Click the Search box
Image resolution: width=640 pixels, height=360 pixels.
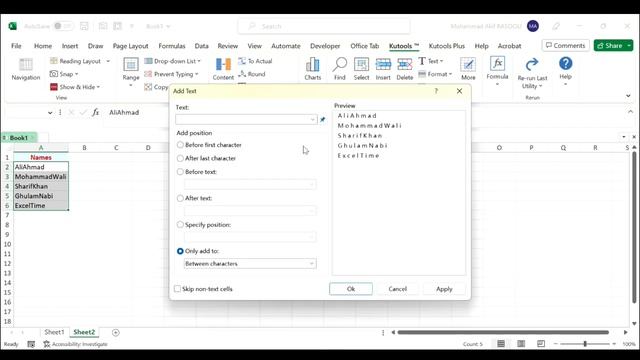point(324,26)
